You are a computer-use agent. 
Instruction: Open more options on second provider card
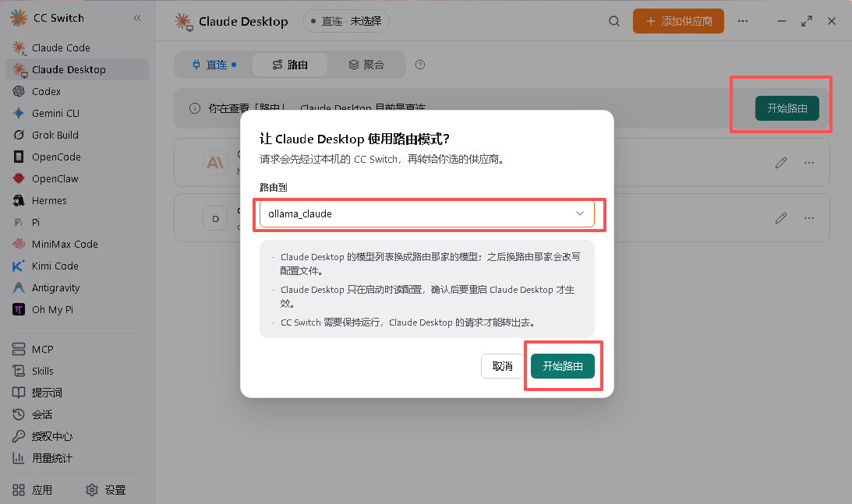tap(809, 218)
